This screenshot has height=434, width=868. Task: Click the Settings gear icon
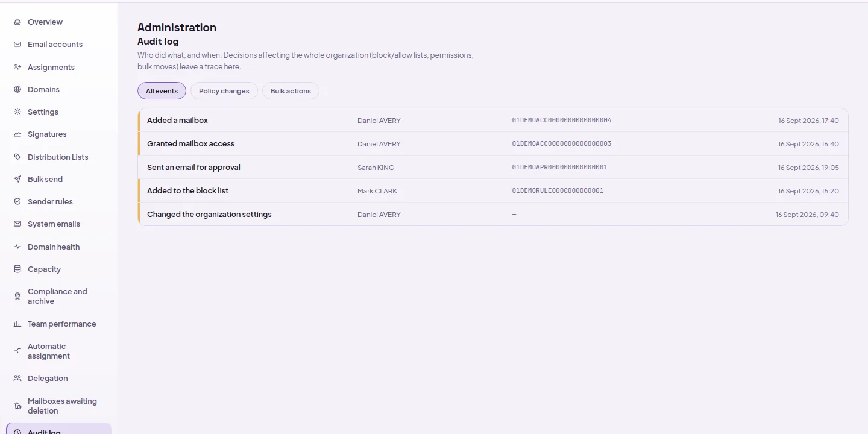(17, 112)
